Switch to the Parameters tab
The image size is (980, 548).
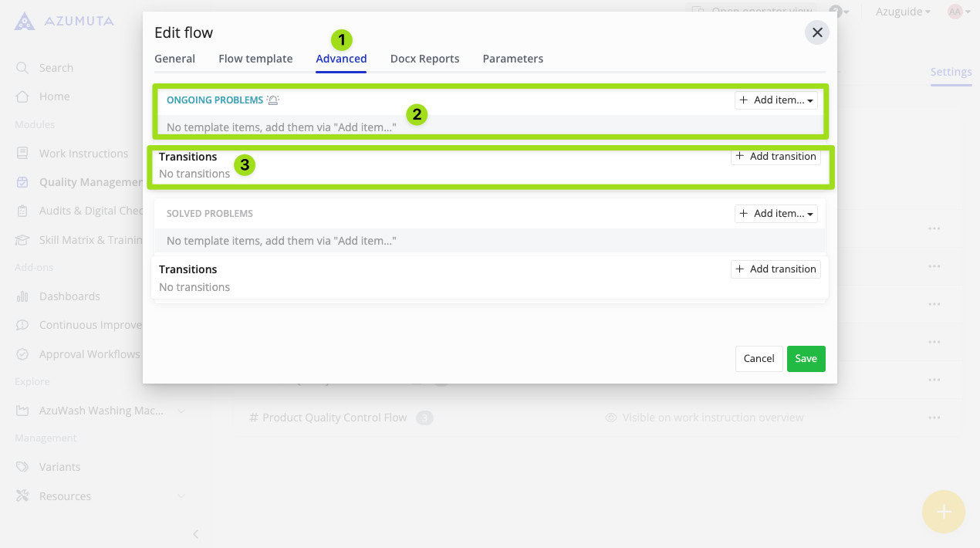(512, 59)
